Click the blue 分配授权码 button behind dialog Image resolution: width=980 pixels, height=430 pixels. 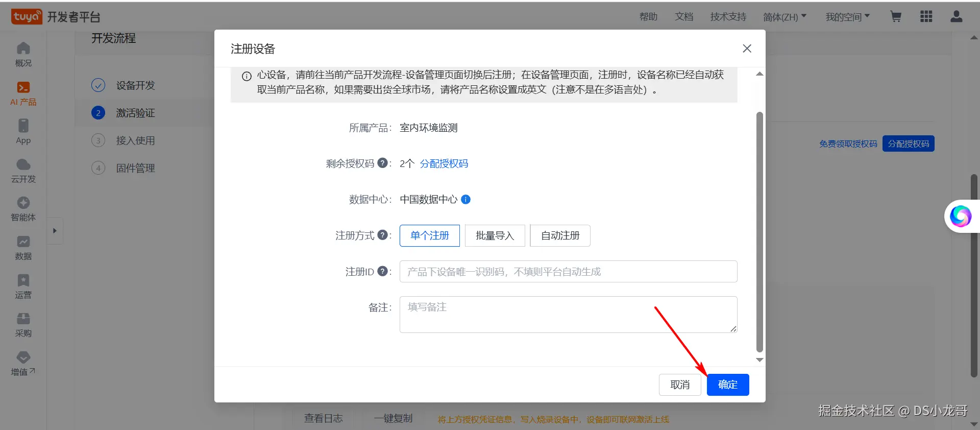[909, 144]
